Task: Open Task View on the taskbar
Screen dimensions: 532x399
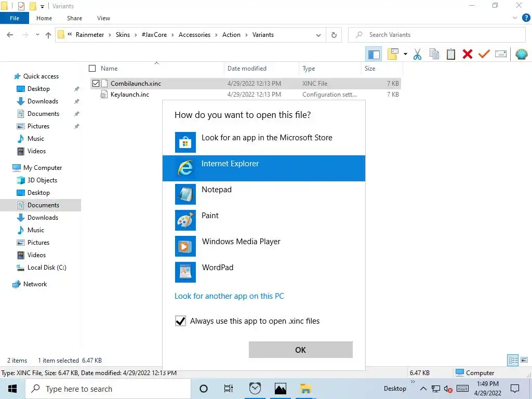Action: tap(229, 389)
